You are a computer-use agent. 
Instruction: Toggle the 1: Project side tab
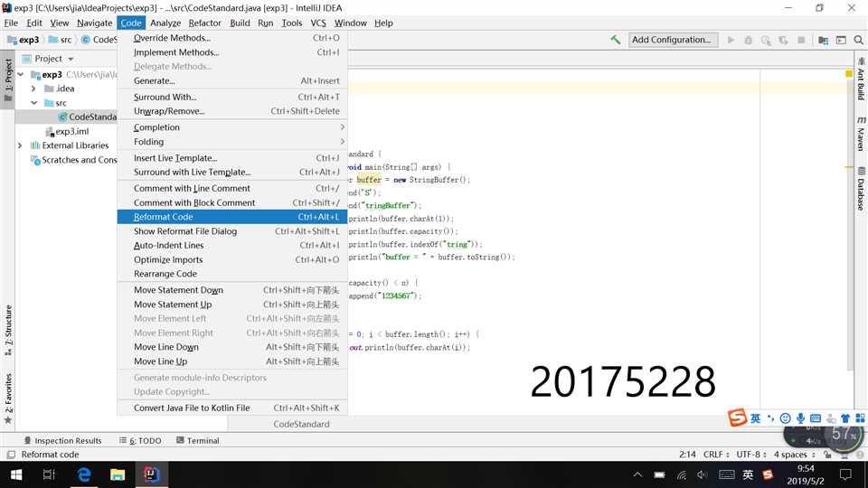[x=8, y=80]
